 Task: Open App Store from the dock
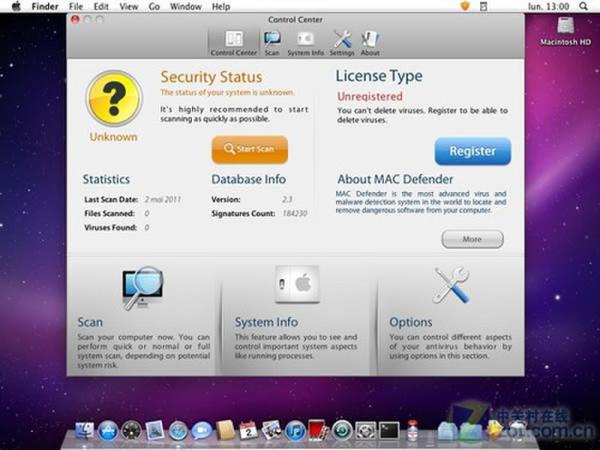(x=108, y=431)
